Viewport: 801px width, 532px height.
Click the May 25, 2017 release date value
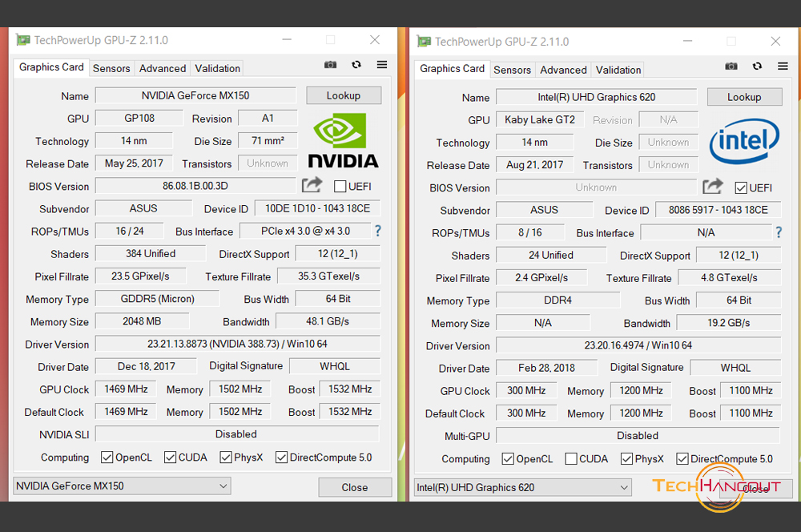coord(134,163)
